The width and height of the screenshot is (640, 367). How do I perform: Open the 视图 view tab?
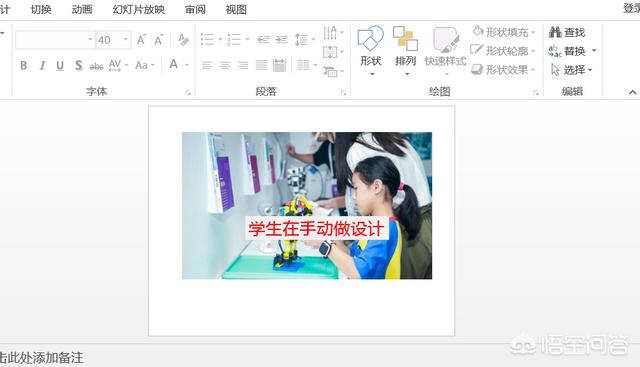236,9
